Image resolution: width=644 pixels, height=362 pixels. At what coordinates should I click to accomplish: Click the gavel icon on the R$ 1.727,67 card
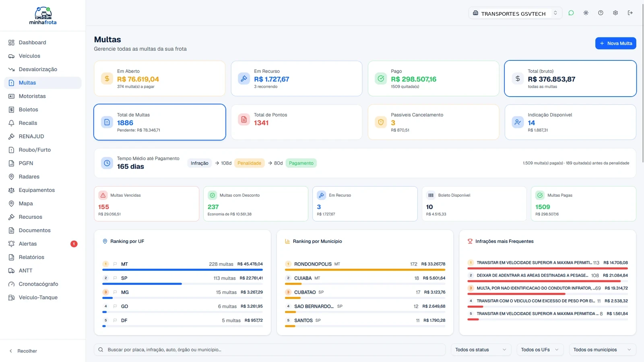click(244, 78)
